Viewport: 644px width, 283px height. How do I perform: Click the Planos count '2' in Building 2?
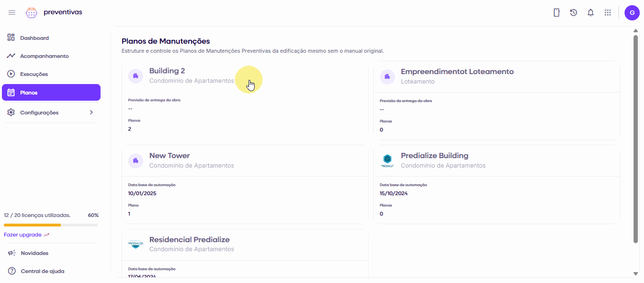(129, 129)
